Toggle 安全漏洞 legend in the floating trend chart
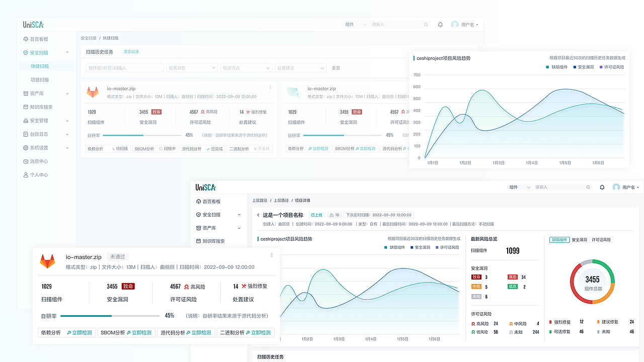The width and height of the screenshot is (644, 362). tap(584, 67)
